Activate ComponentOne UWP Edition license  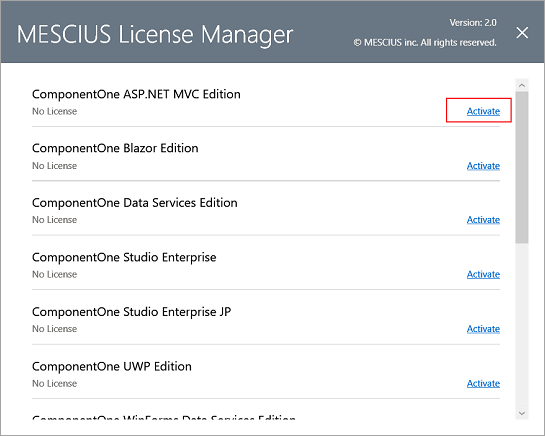pyautogui.click(x=483, y=383)
